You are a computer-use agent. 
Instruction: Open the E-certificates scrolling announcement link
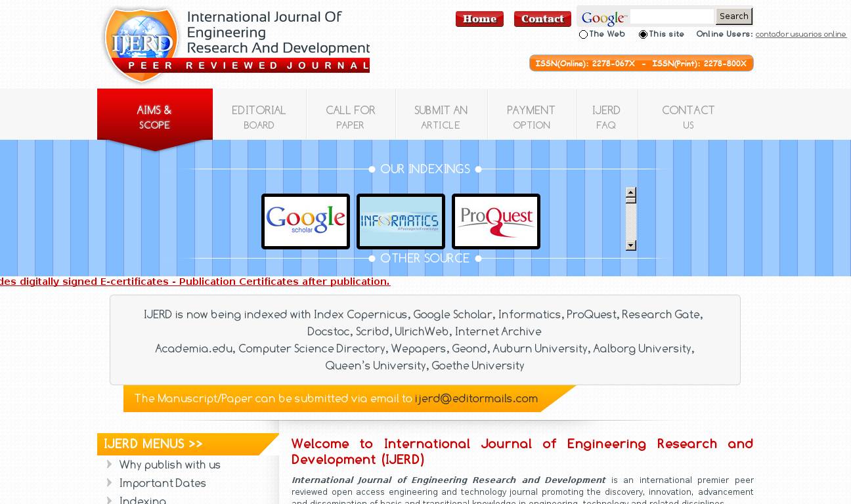(195, 282)
